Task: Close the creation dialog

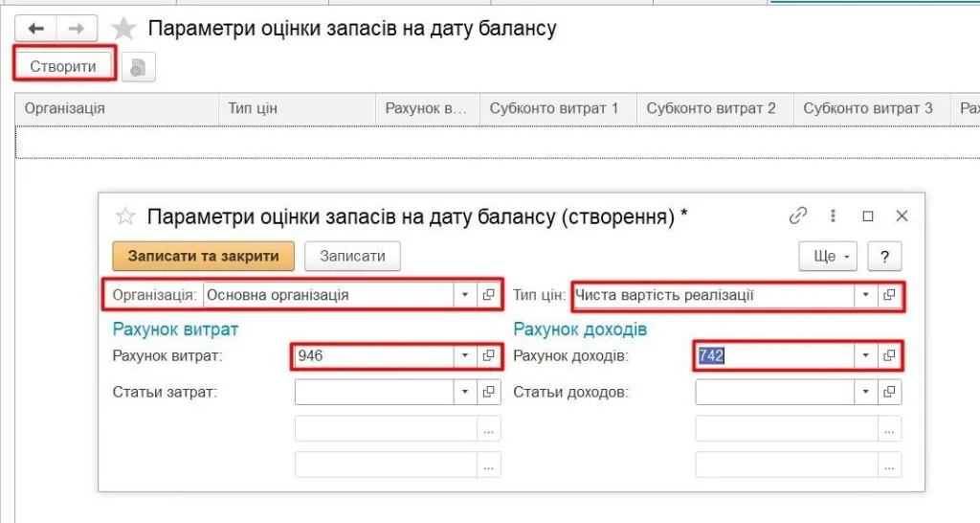Action: pos(902,216)
